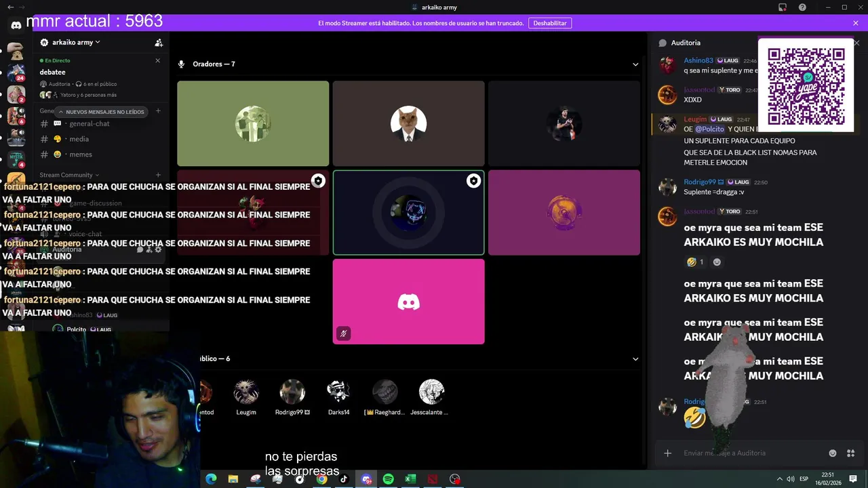
Task: Add channel via plus icon in General category
Action: click(x=158, y=110)
